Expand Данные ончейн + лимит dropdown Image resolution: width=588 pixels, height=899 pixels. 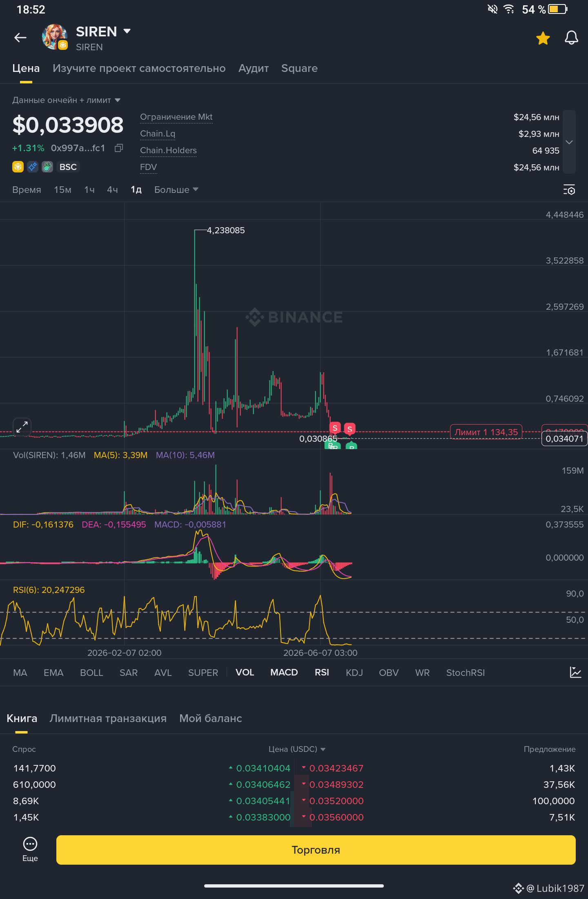point(67,100)
